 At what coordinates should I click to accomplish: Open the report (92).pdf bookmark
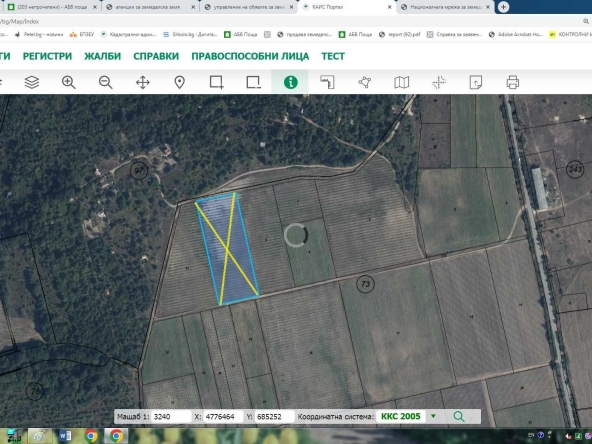(400, 34)
